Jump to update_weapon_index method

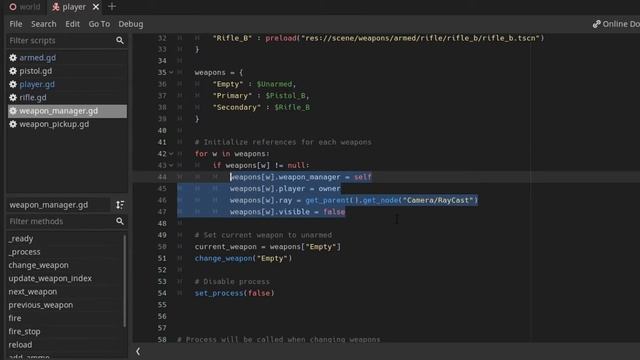(x=50, y=278)
